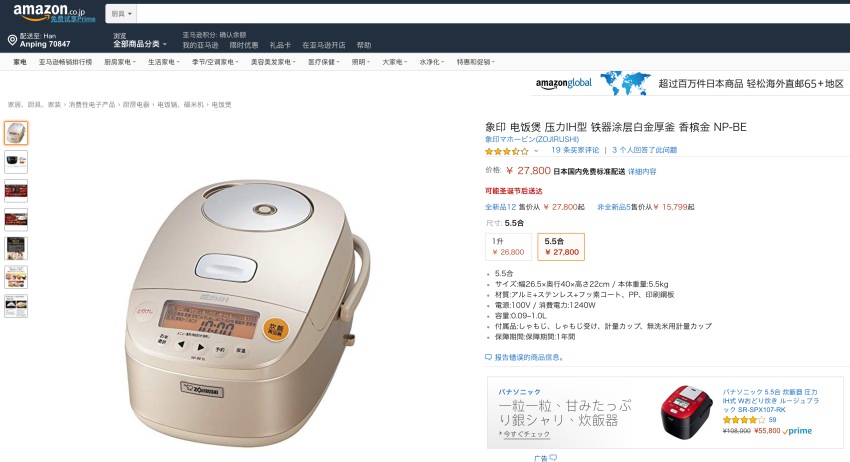
Task: Select the first rice cooker thumbnail
Action: coord(16,133)
